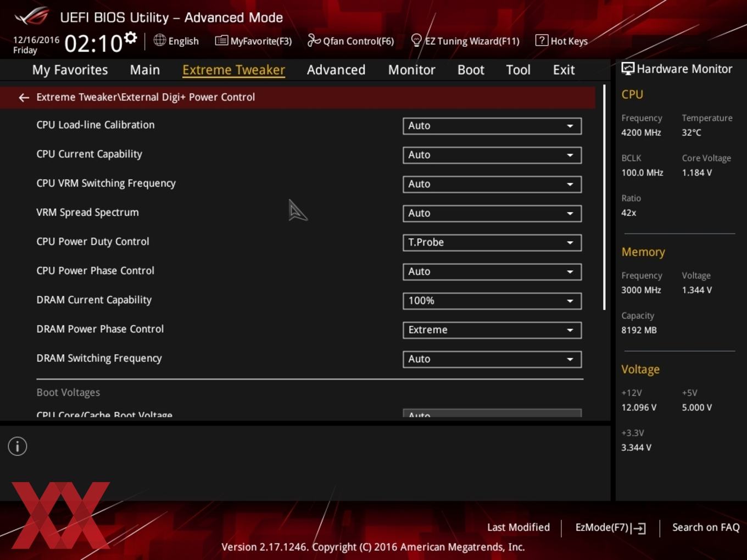Open CPU Power Phase Control dropdown

pyautogui.click(x=492, y=271)
